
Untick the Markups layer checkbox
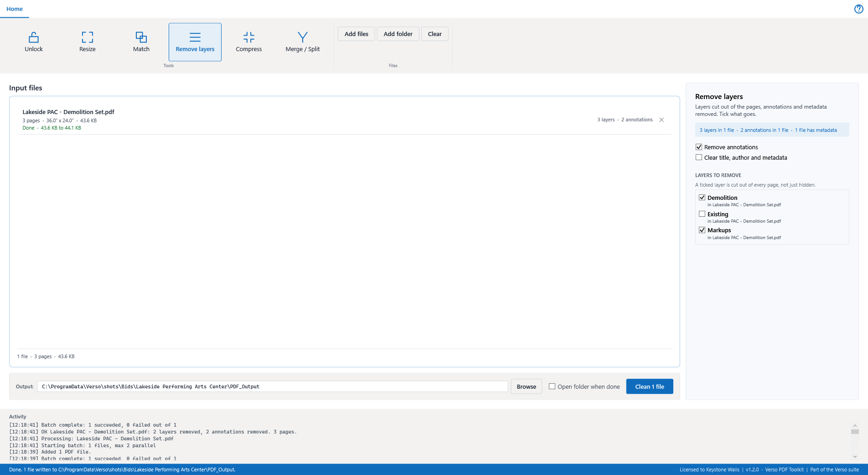point(702,230)
